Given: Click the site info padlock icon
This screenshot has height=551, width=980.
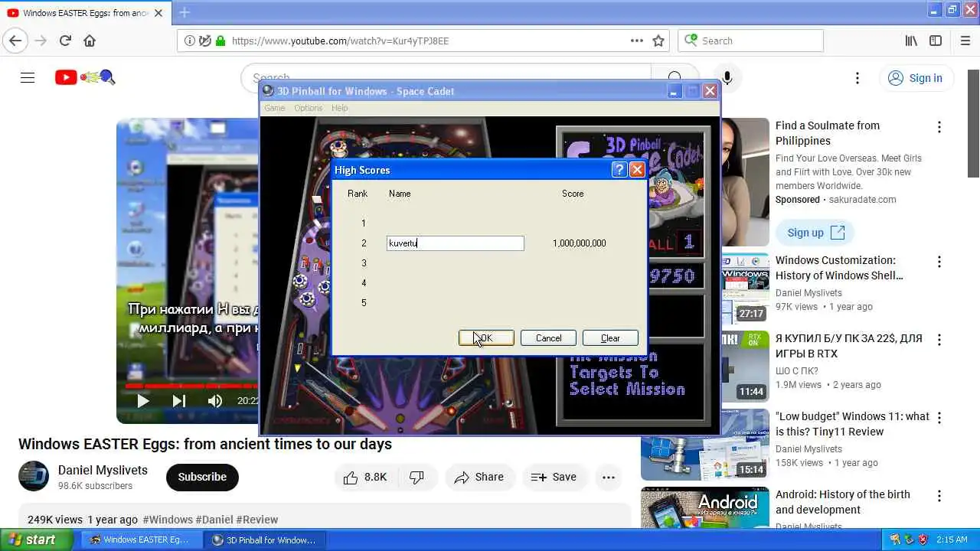Looking at the screenshot, I should pyautogui.click(x=220, y=41).
